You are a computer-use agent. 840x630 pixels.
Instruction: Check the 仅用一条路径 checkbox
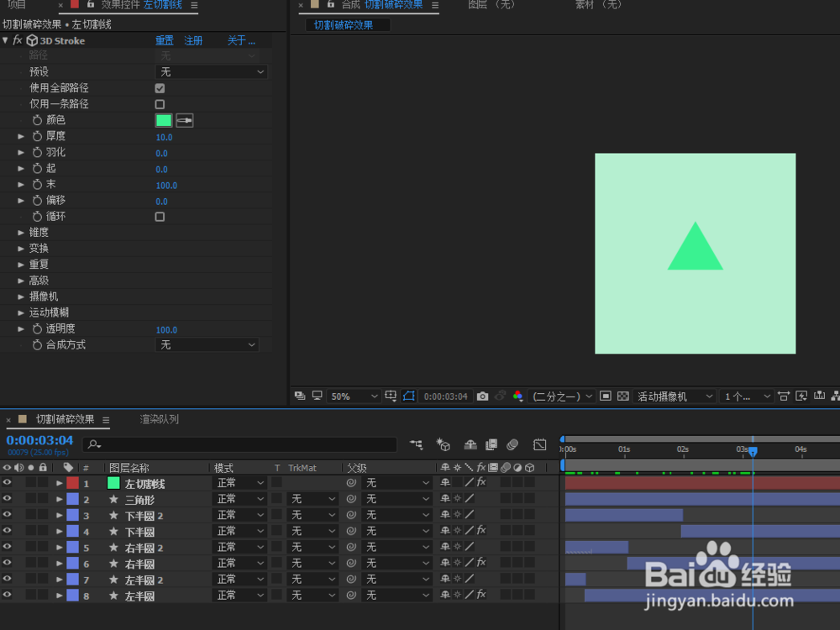coord(160,104)
